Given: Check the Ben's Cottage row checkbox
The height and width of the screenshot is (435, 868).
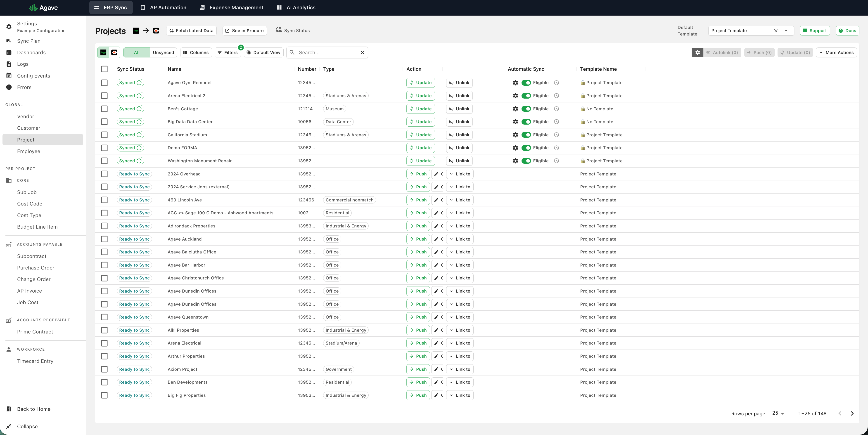Looking at the screenshot, I should click(104, 109).
